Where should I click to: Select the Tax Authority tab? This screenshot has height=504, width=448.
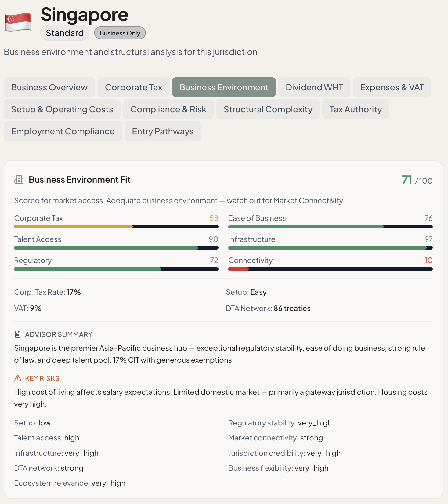356,109
